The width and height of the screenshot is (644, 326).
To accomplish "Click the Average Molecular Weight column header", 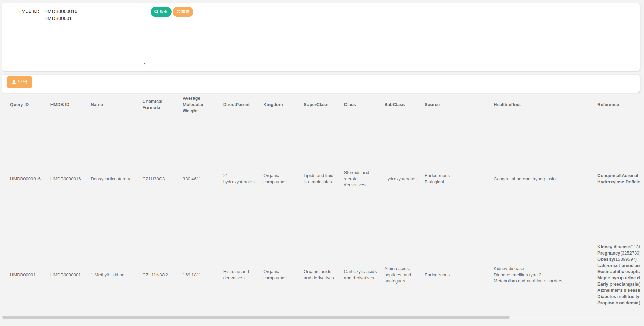I will click(x=193, y=105).
